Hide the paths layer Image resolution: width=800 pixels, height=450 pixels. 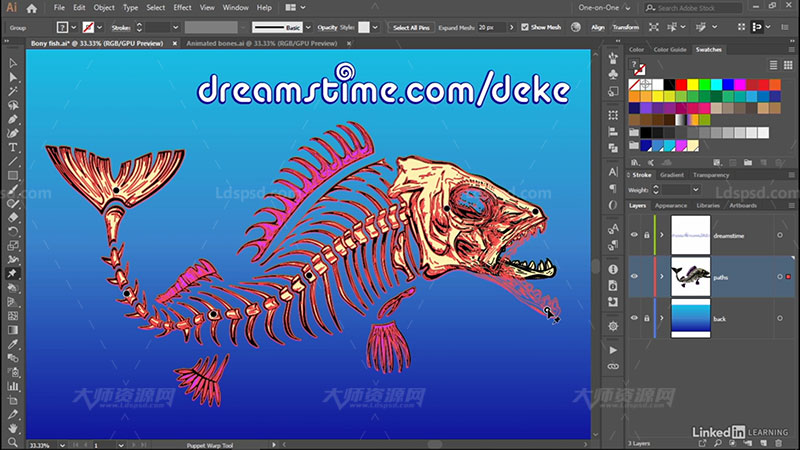click(x=634, y=277)
